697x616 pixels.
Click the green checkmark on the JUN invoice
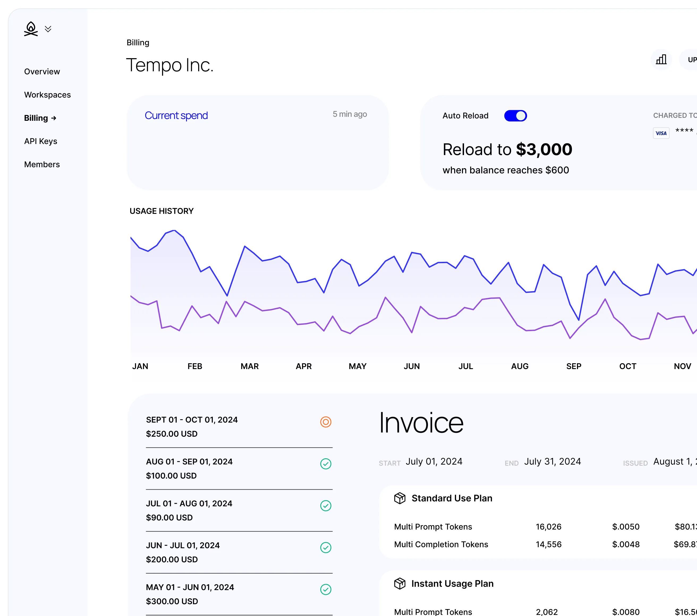pos(326,548)
